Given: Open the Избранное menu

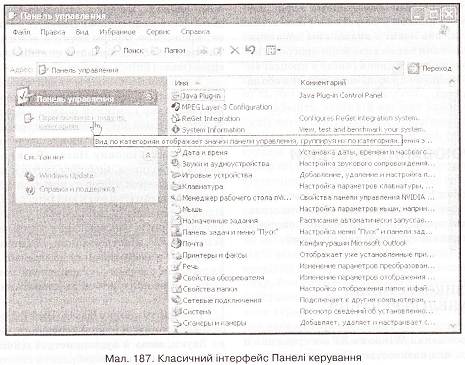Looking at the screenshot, I should 117,32.
